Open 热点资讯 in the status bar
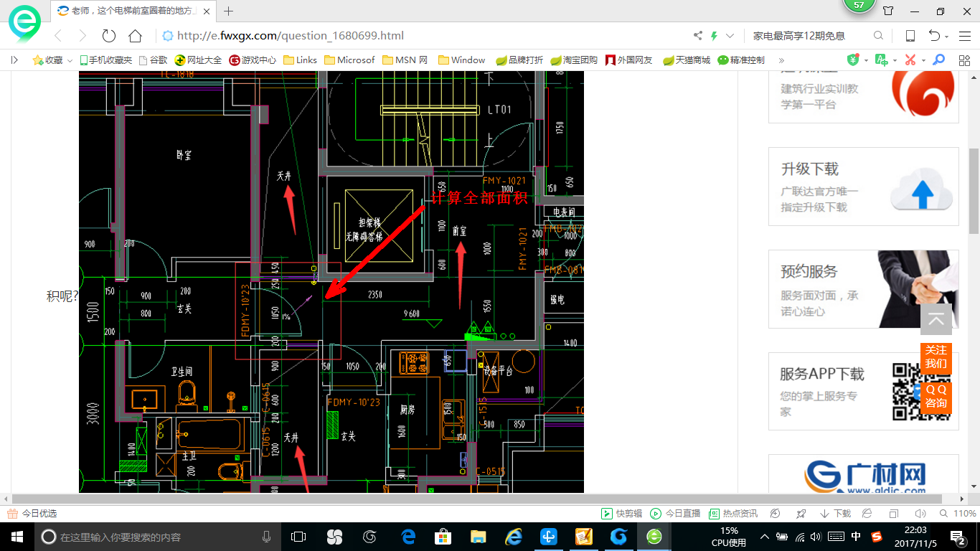 coord(733,514)
